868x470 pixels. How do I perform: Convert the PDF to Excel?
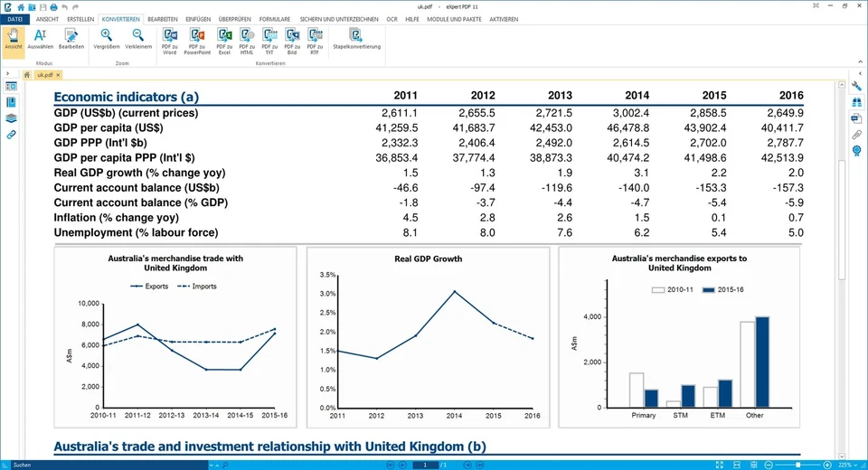(x=223, y=39)
